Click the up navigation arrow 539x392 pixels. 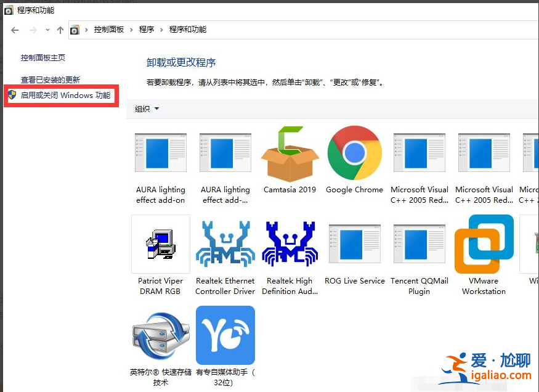coord(59,30)
